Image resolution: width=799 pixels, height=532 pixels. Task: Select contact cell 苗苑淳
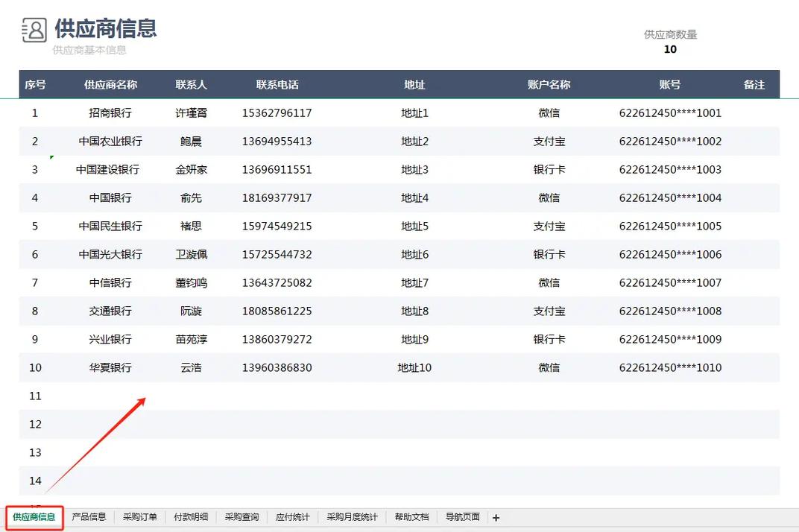pos(191,339)
